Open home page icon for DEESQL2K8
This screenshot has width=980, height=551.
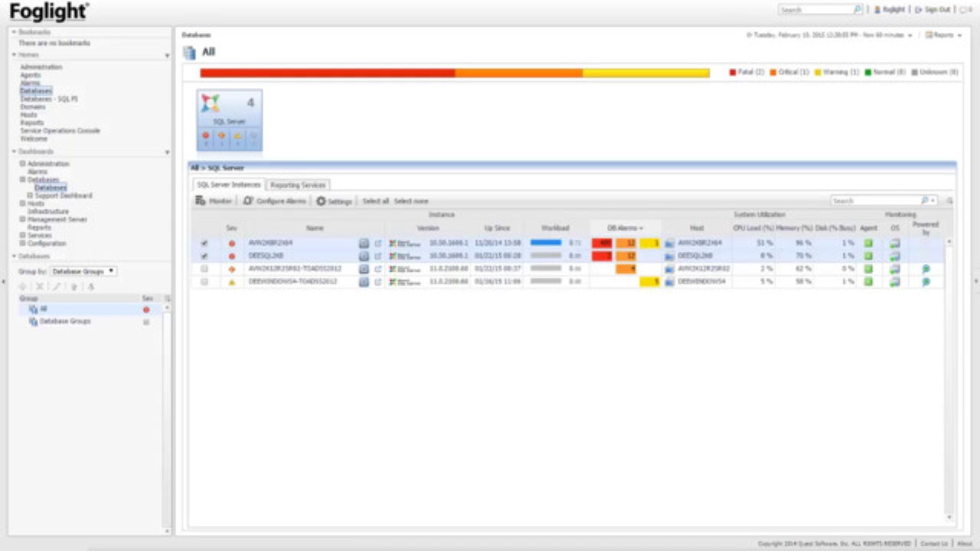tap(364, 256)
